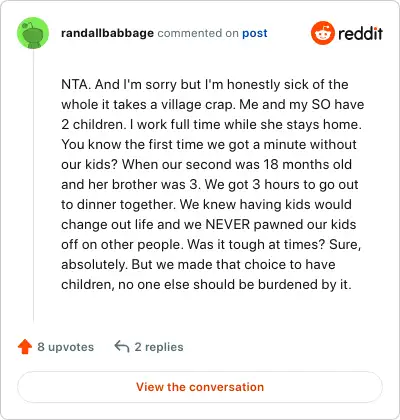Click the line starting "2 children"

coord(211,125)
